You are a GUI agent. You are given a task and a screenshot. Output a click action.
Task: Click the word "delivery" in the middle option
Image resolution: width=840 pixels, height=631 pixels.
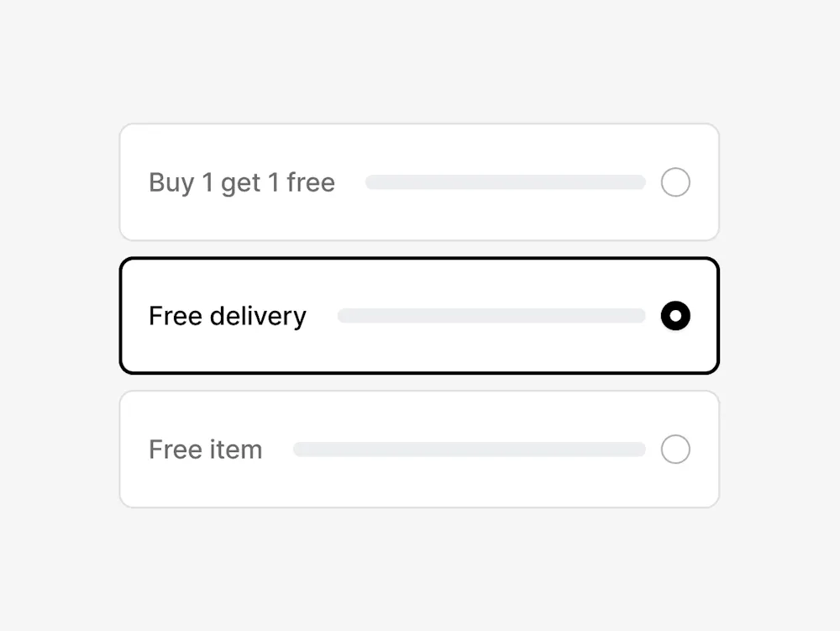pyautogui.click(x=258, y=316)
